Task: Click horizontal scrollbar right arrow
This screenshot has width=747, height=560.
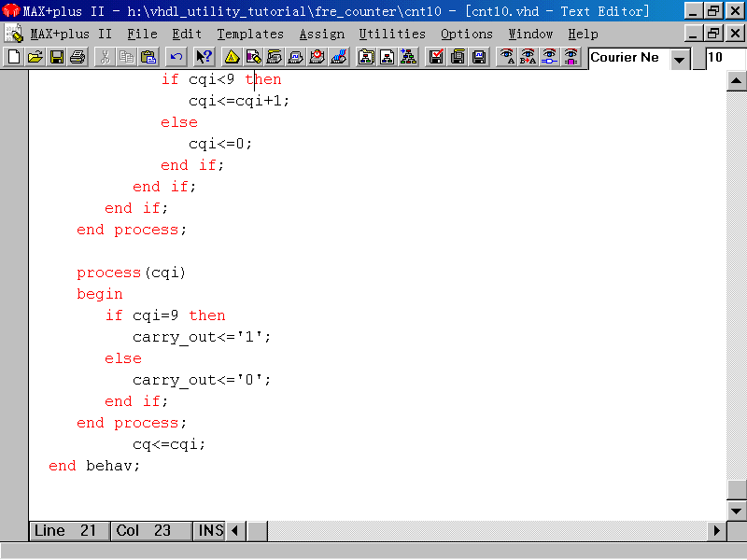Action: pyautogui.click(x=716, y=530)
